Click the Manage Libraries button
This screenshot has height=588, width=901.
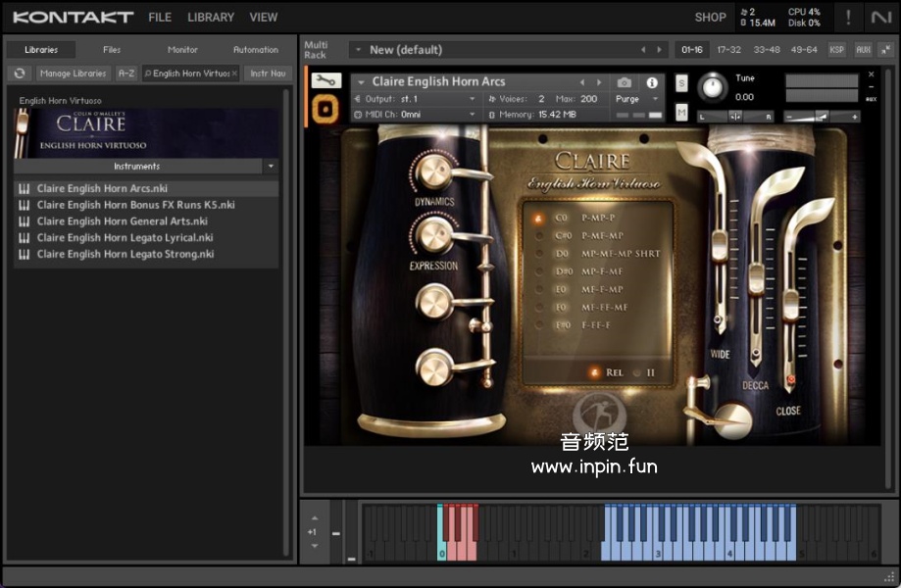[x=74, y=73]
